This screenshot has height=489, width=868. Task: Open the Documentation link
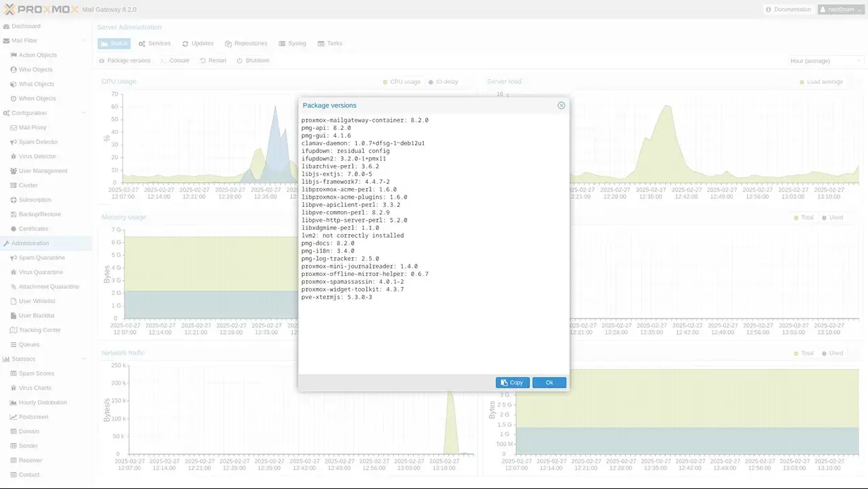pos(788,9)
